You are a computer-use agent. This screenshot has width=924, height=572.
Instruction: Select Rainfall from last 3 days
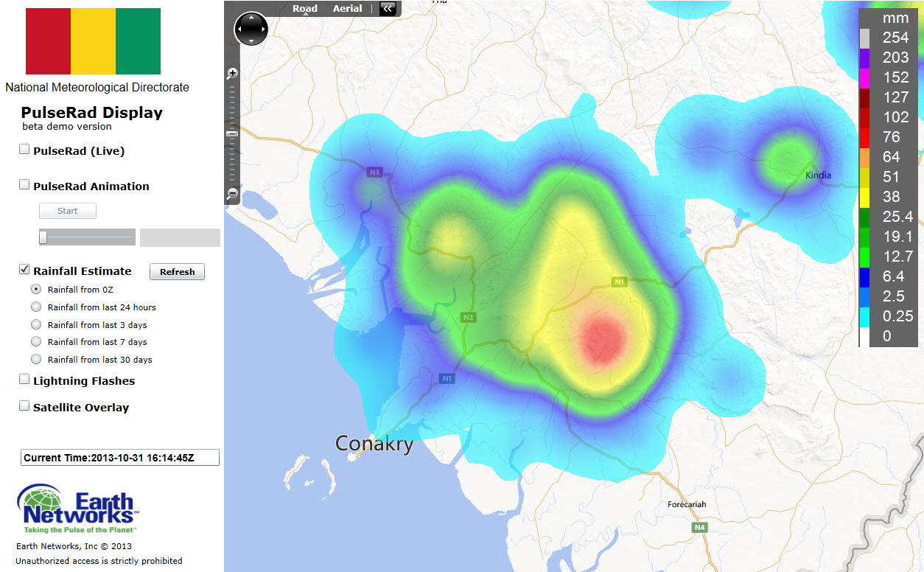pos(36,324)
